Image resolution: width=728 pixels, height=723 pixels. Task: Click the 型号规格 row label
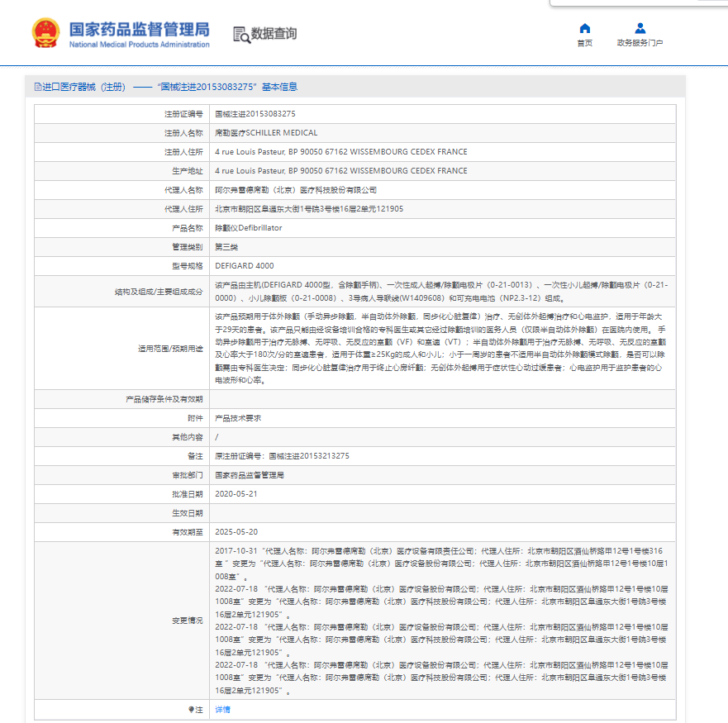point(187,265)
